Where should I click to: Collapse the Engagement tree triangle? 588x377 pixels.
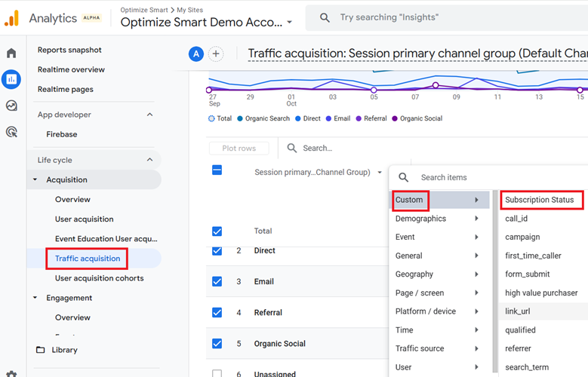[35, 298]
